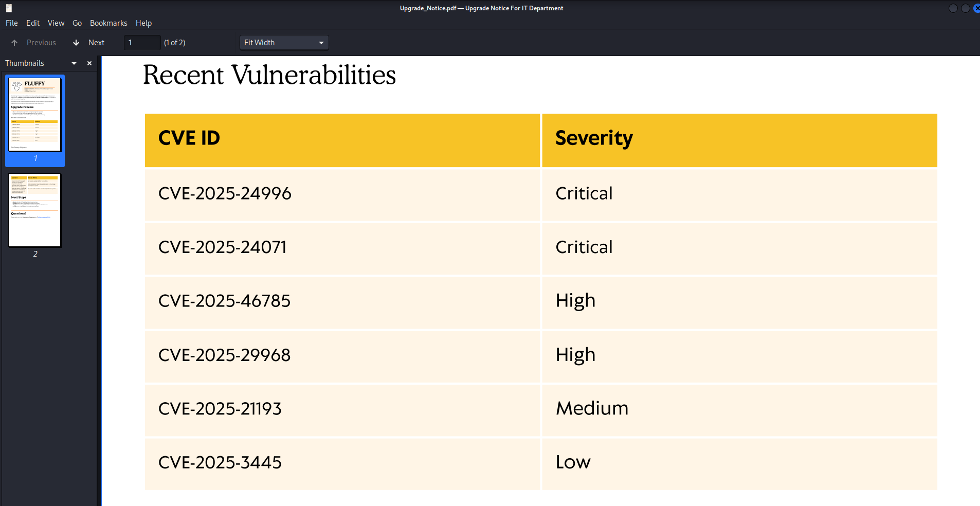Select the page 2 thumbnail
The width and height of the screenshot is (980, 506).
coord(35,210)
